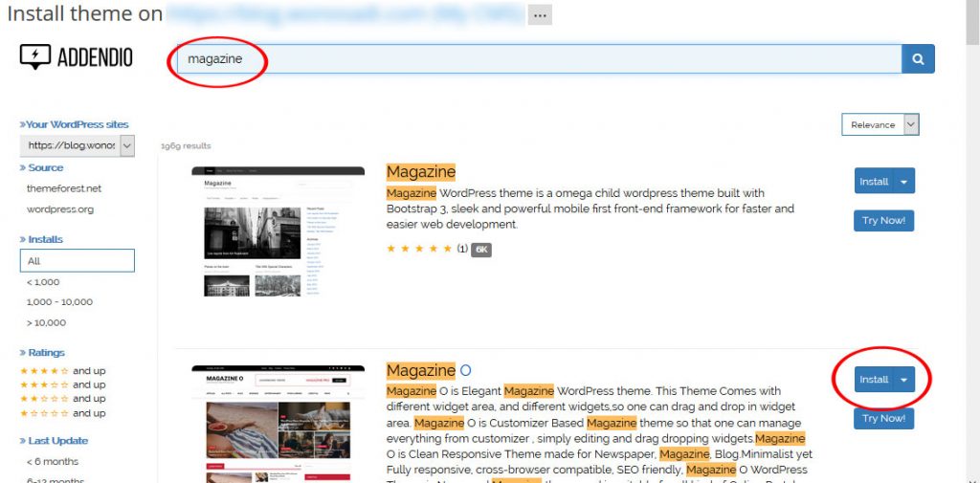Click Magazine theme five-star rating
980x483 pixels.
[x=419, y=249]
